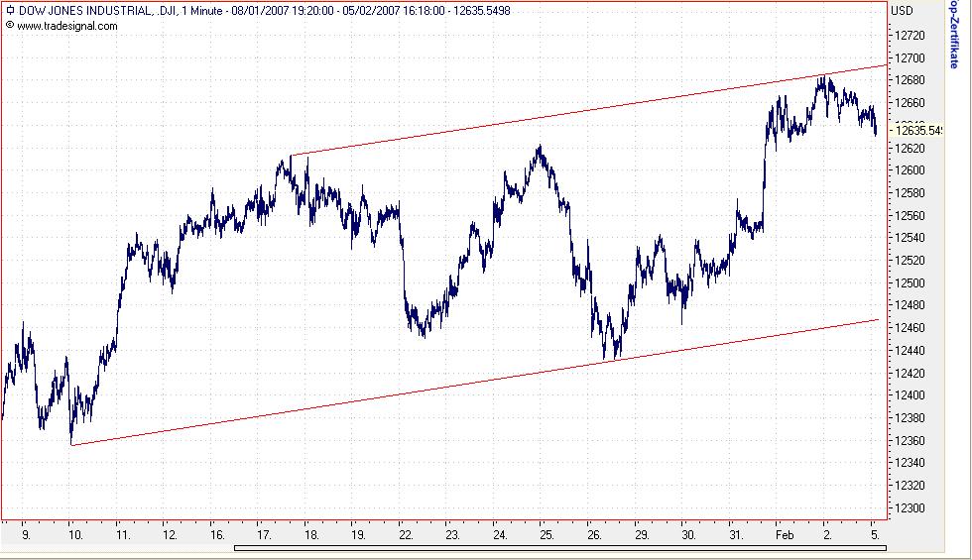Select the lower red channel trendline

point(475,383)
